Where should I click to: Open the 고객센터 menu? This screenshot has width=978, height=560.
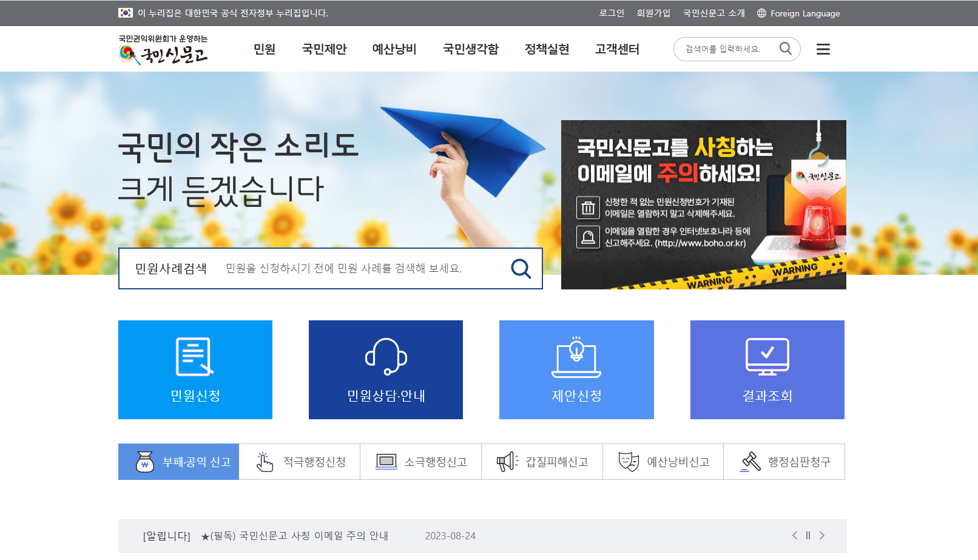click(617, 49)
